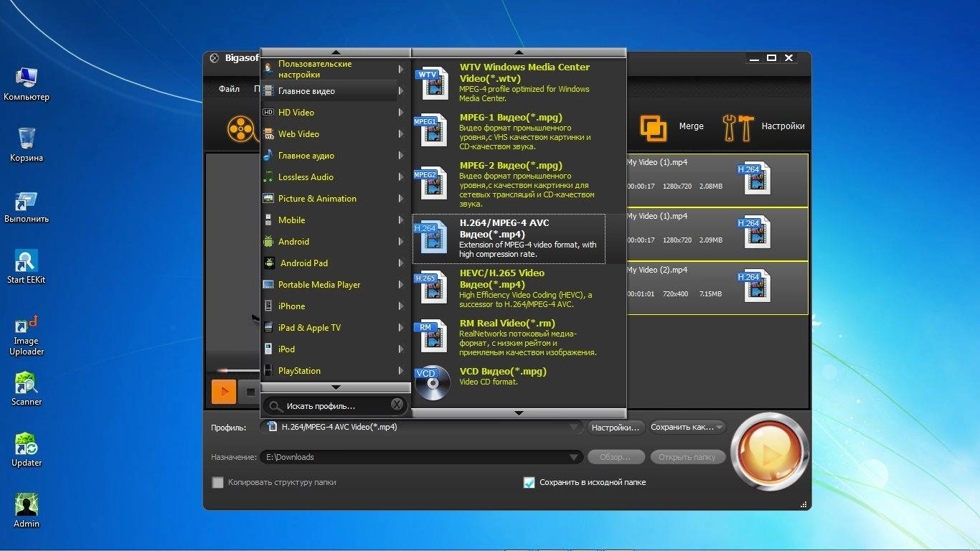Viewport: 980px width, 551px height.
Task: Select HEVC/H.265 Video format icon
Action: 432,287
